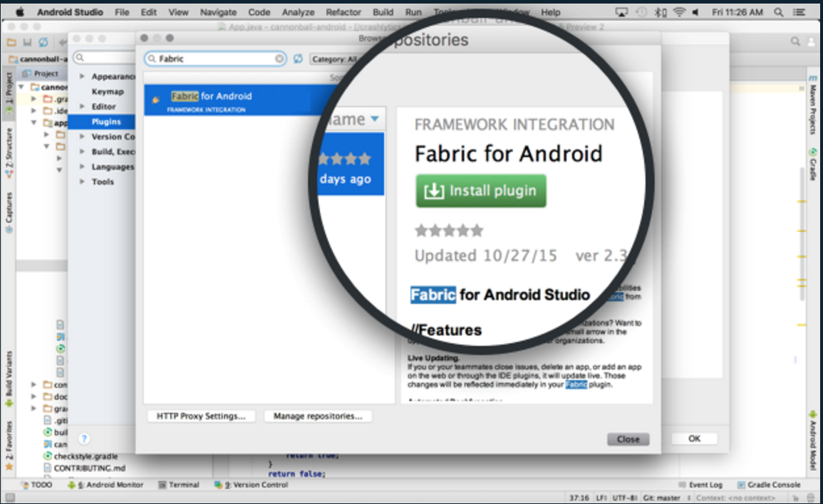The height and width of the screenshot is (504, 823).
Task: Click the Settings search field
Action: click(x=104, y=57)
